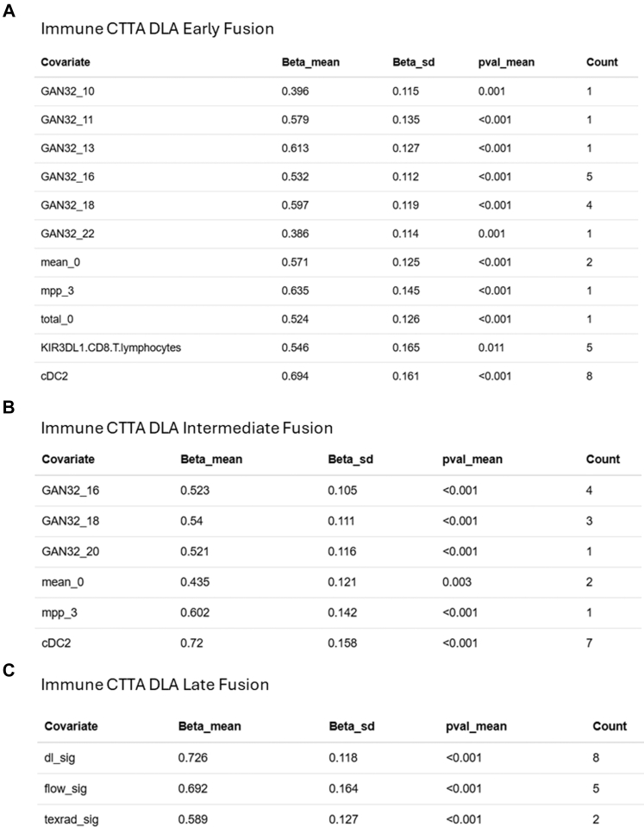
Task: Click the total_0 covariate label
Action: tap(57, 319)
